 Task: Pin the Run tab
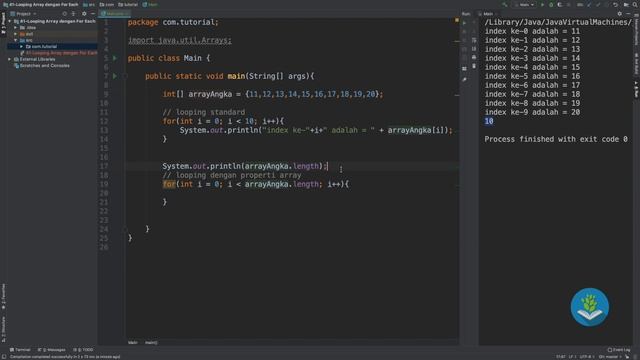(x=464, y=79)
